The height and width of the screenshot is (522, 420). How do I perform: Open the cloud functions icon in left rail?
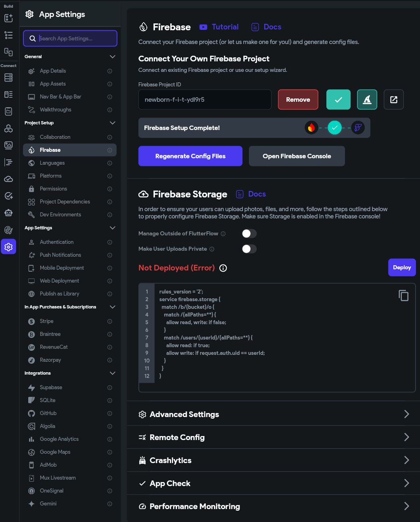pos(8,179)
